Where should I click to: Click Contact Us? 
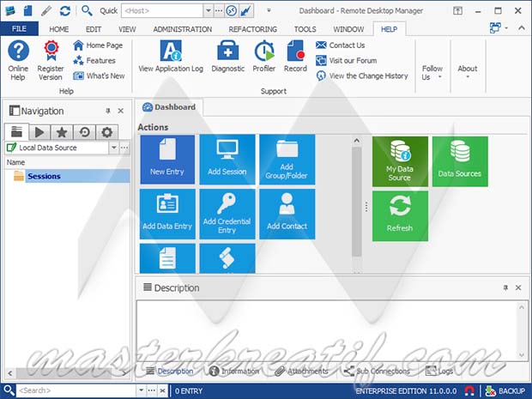(341, 45)
